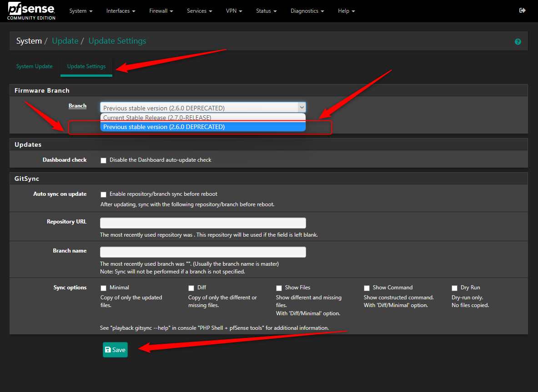Tick the Show Files sync option
Screen dimensions: 538x392
[279, 288]
